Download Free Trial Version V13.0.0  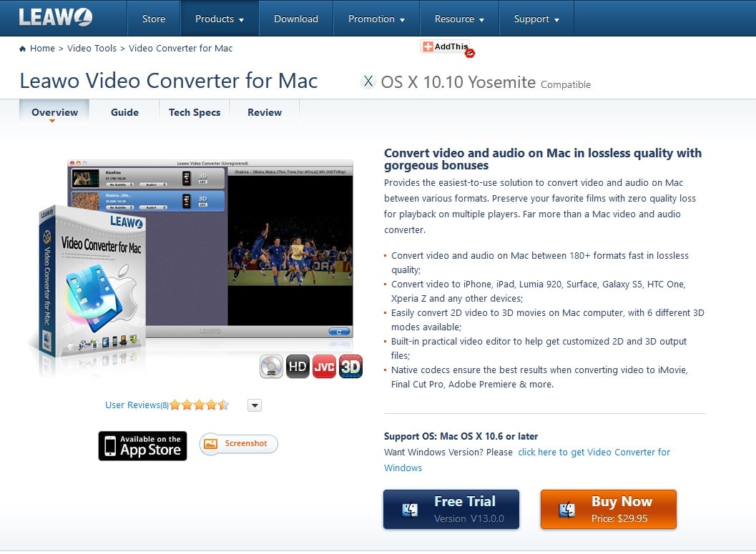coord(451,509)
